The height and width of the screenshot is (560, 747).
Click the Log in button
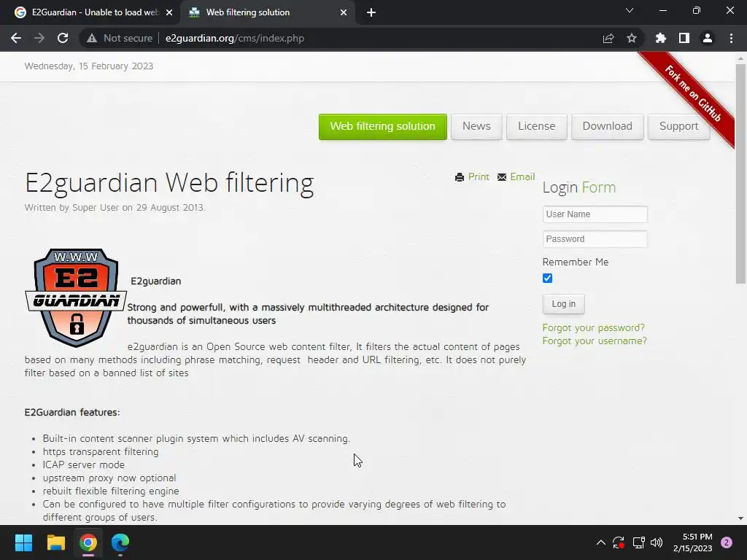coord(564,304)
